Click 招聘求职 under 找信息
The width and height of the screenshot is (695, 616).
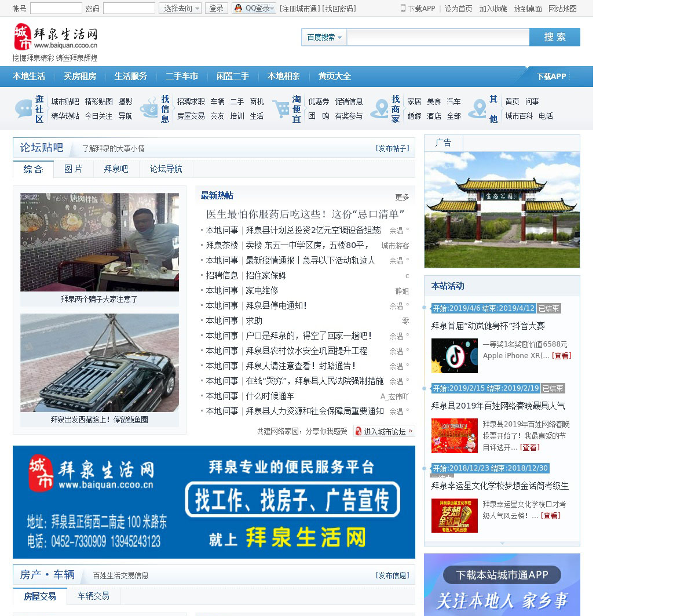(191, 101)
